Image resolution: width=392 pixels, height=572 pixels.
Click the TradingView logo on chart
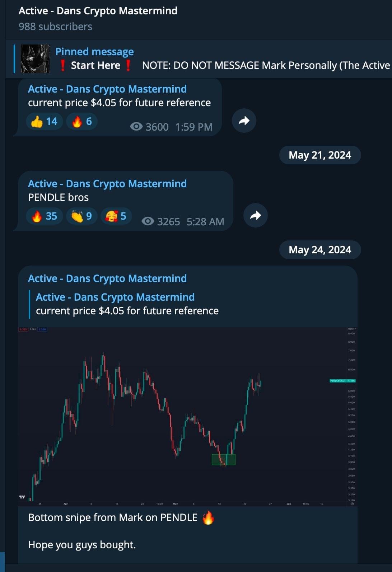[22, 497]
